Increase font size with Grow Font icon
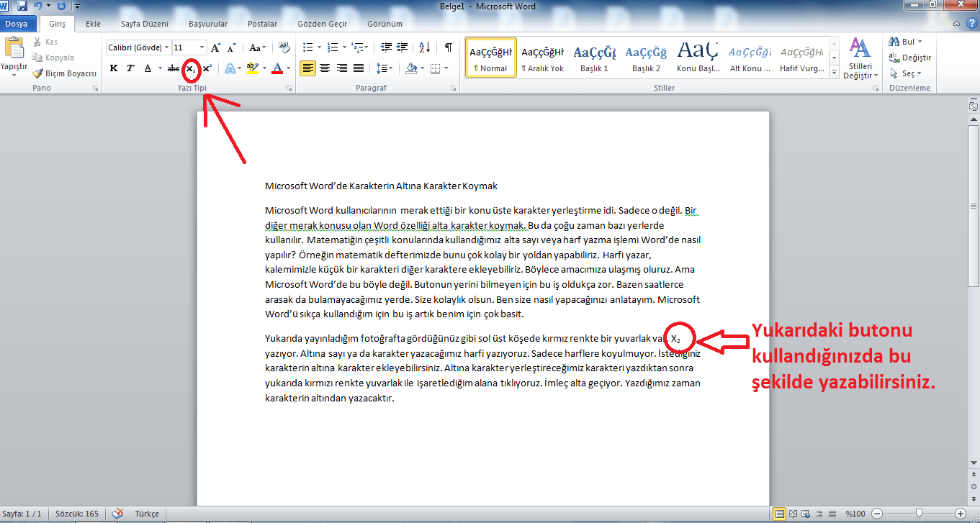This screenshot has height=523, width=980. 216,48
